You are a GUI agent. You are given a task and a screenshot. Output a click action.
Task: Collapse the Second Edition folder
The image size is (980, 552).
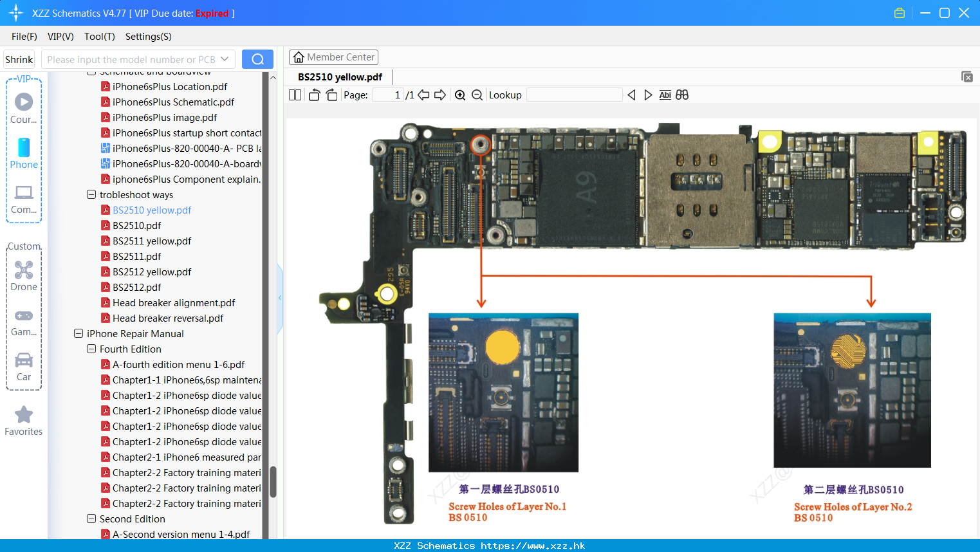[91, 519]
